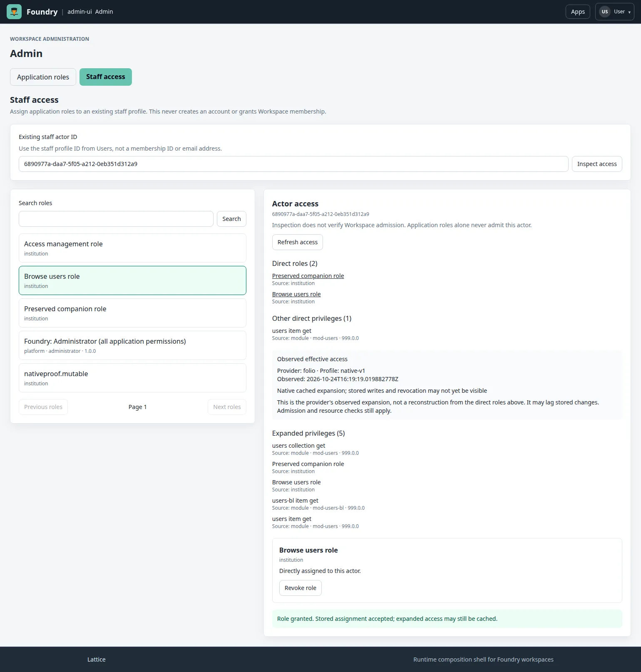Click the Previous roles button
Image resolution: width=641 pixels, height=672 pixels.
[x=43, y=407]
